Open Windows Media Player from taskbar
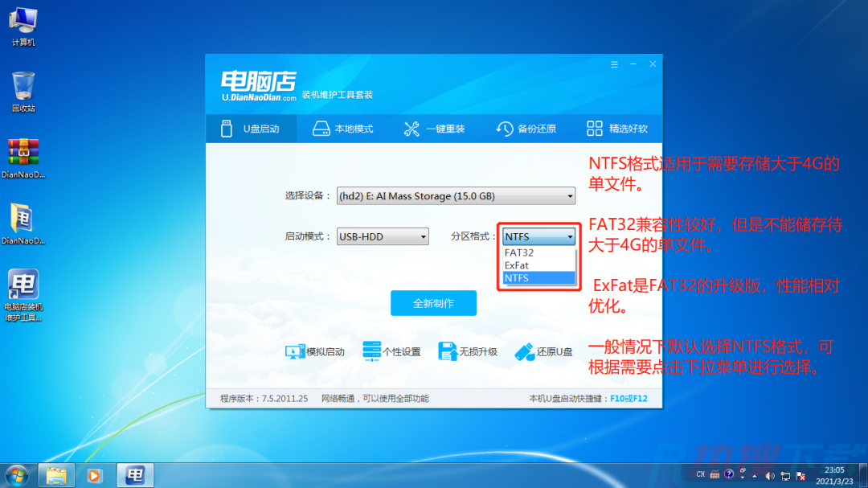Viewport: 868px width, 488px height. 95,475
